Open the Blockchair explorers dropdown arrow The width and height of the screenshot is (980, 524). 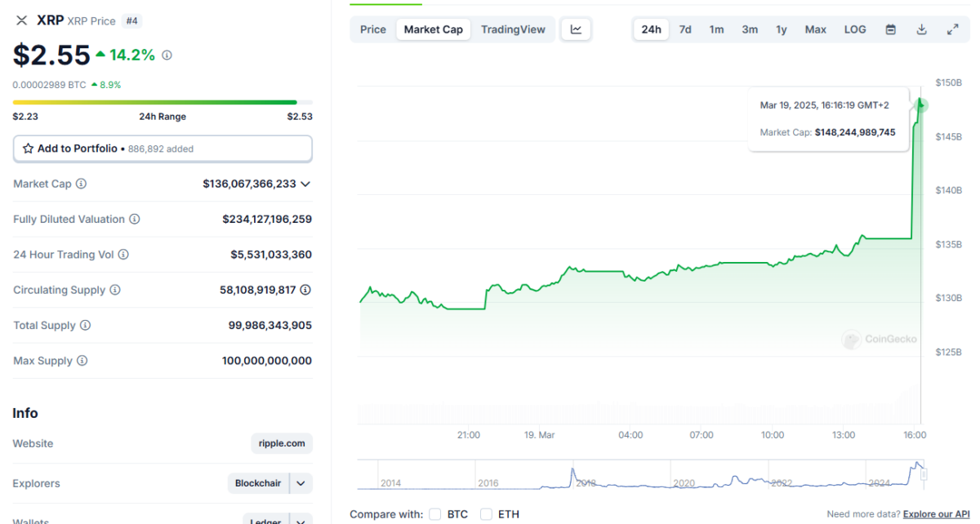click(301, 483)
